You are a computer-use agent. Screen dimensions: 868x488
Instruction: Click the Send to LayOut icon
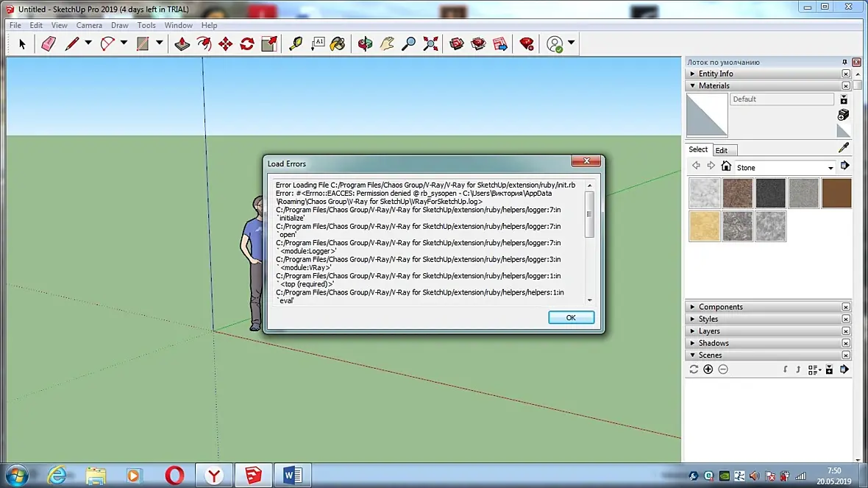[500, 43]
